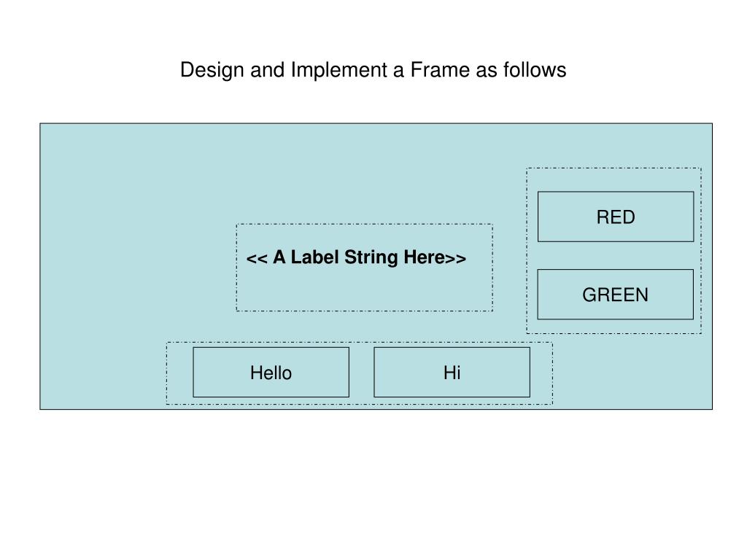The height and width of the screenshot is (560, 747).
Task: Click the RED button
Action: (x=616, y=217)
